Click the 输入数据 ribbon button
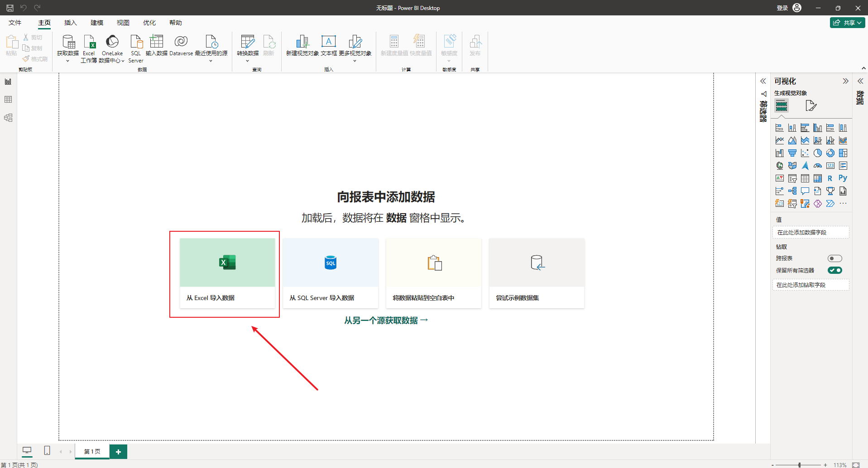This screenshot has width=868, height=468. click(156, 45)
